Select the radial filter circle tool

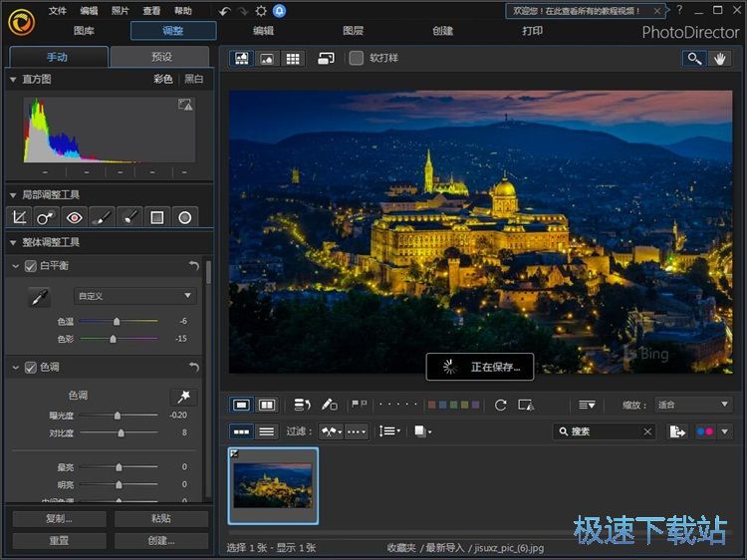(x=185, y=218)
